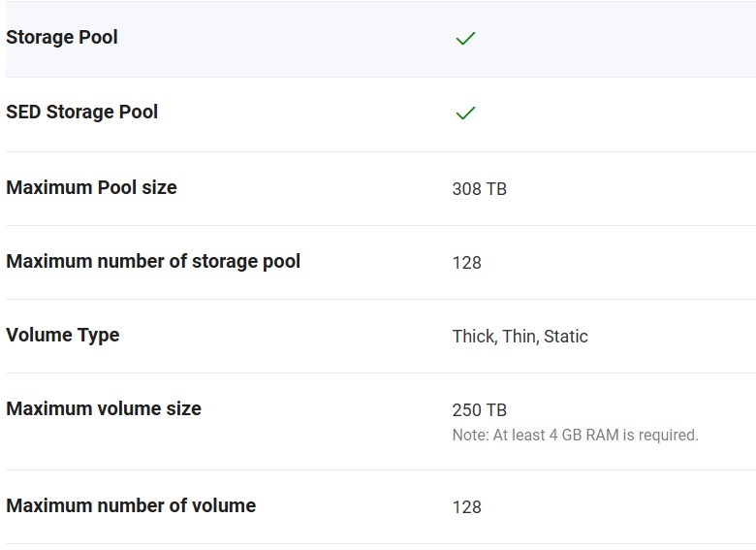Click the bold "Storage Pool" label in the highlighted row
The width and height of the screenshot is (756, 550).
[62, 38]
